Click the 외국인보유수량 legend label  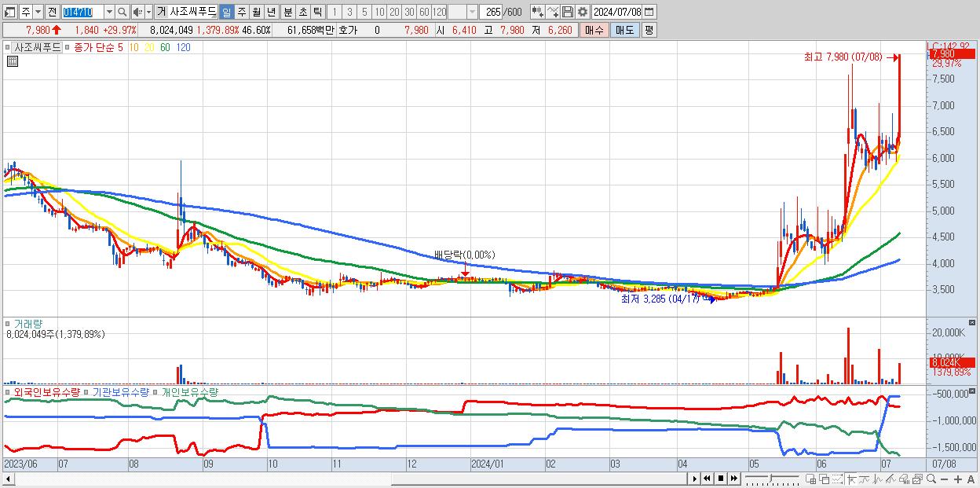coord(47,391)
